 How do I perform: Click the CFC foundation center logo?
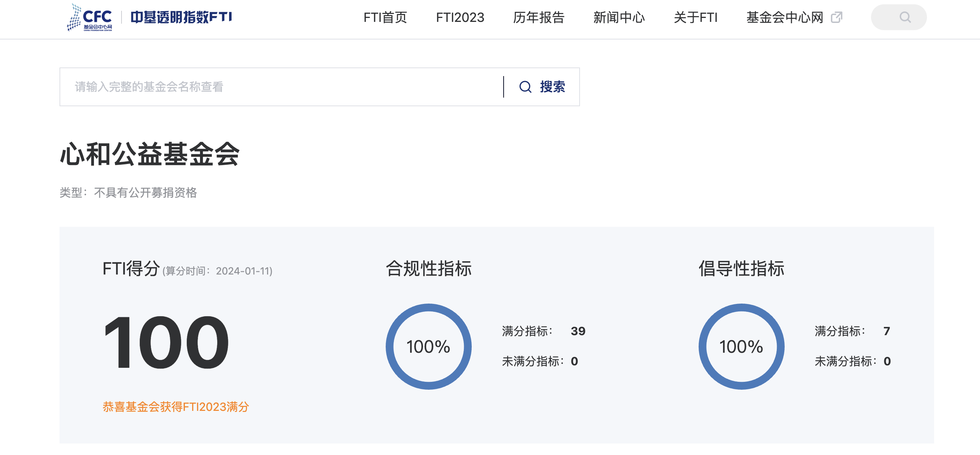(89, 18)
